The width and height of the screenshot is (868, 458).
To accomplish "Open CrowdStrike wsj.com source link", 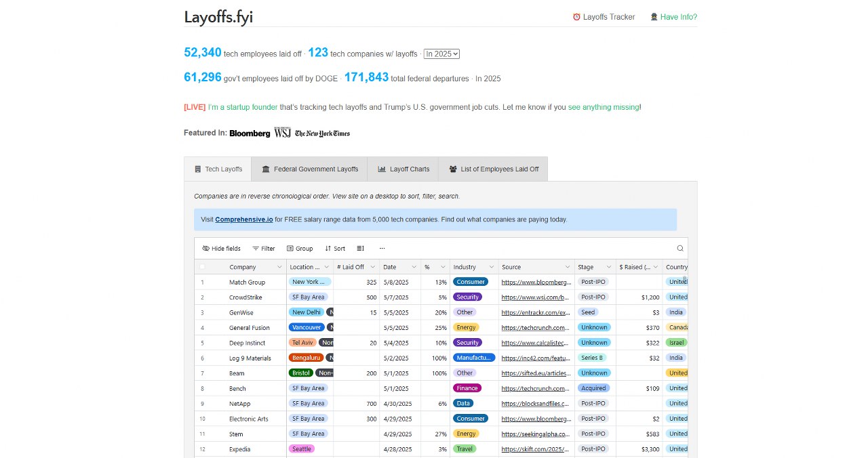I will pyautogui.click(x=536, y=297).
